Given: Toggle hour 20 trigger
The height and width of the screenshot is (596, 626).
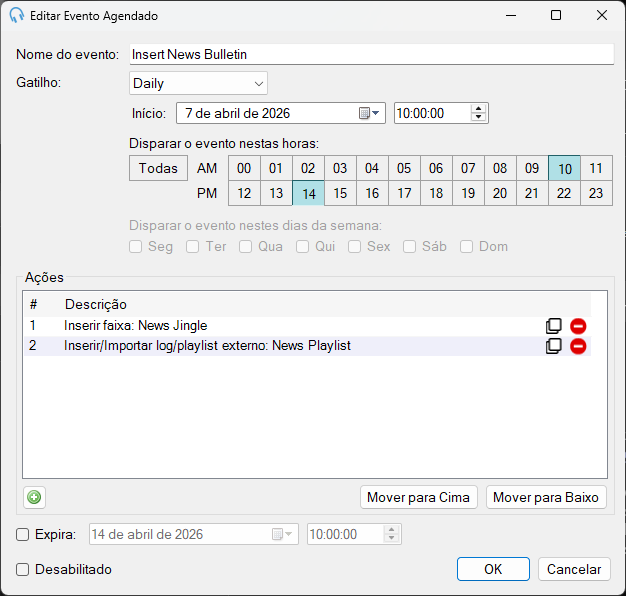Looking at the screenshot, I should coord(500,193).
